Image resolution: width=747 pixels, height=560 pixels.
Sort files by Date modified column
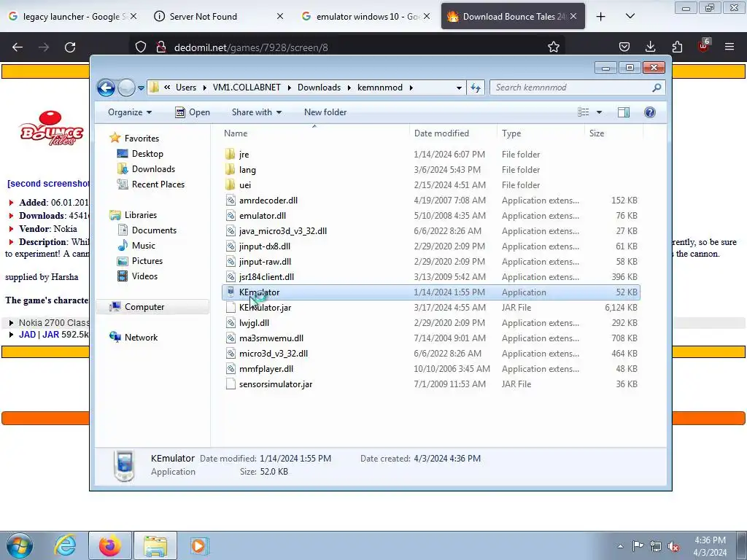[x=452, y=133]
